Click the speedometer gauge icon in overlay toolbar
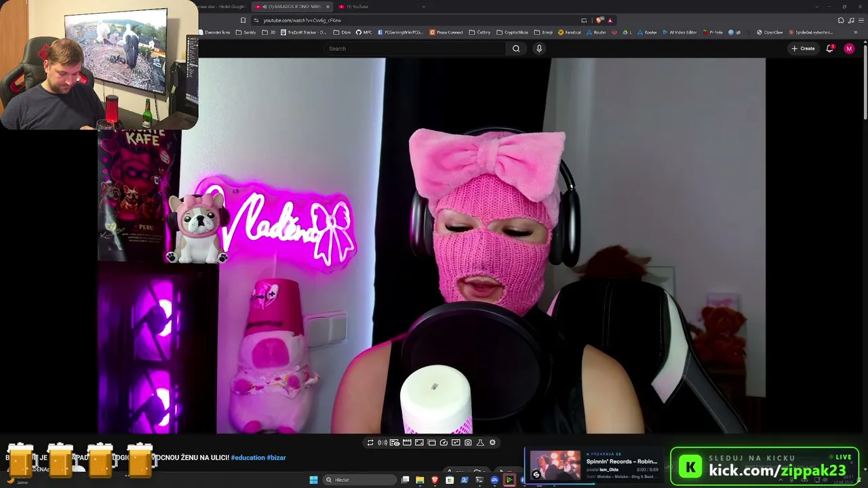868x488 pixels. 443,443
